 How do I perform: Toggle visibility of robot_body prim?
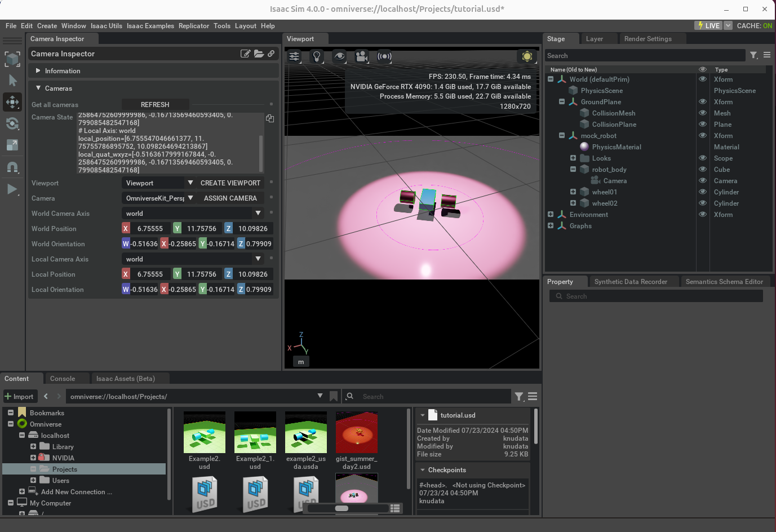coord(703,169)
